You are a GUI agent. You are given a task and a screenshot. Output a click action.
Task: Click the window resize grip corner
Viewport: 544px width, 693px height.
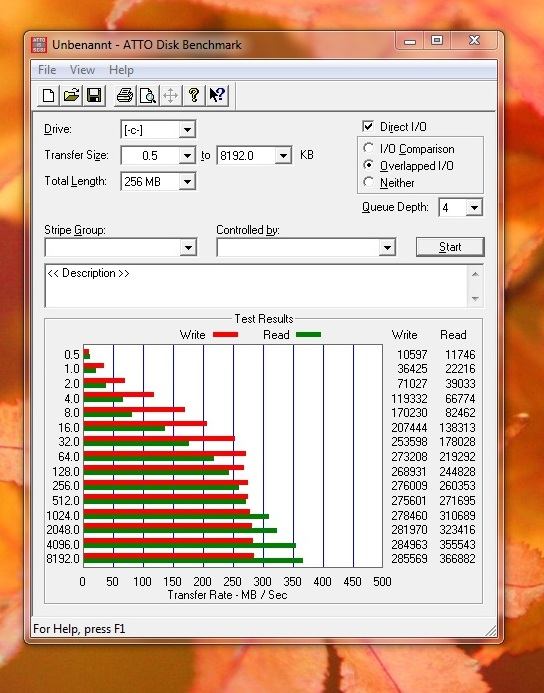pyautogui.click(x=491, y=631)
